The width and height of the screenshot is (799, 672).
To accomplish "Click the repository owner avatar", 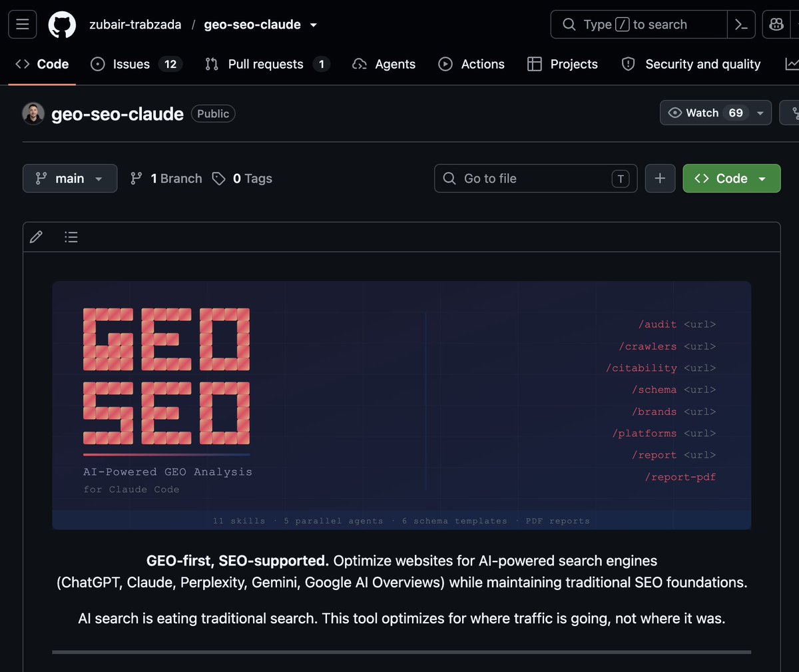I will (33, 113).
